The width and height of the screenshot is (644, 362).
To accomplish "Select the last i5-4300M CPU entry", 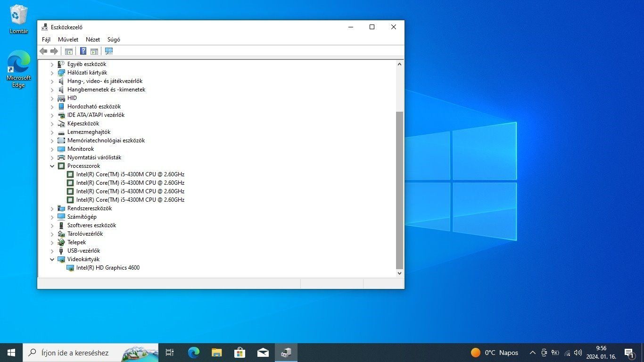I will (130, 200).
